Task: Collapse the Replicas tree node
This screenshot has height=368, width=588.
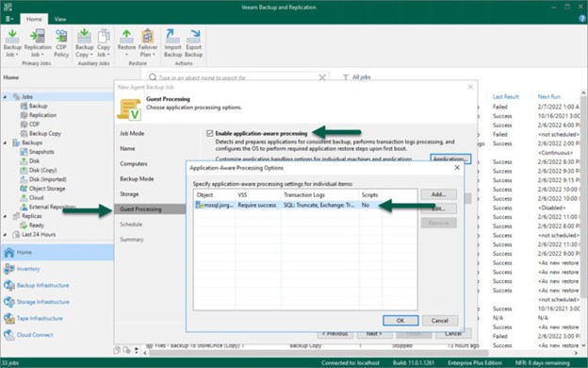Action: click(5, 216)
